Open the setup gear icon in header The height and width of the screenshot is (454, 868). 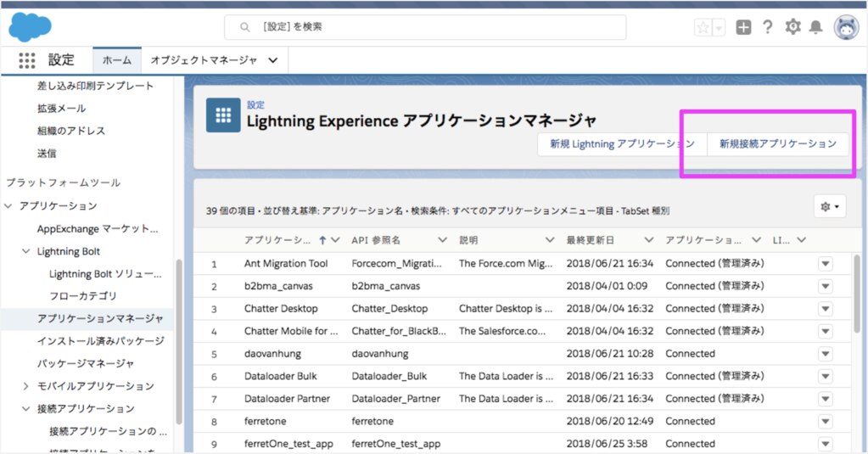(792, 26)
